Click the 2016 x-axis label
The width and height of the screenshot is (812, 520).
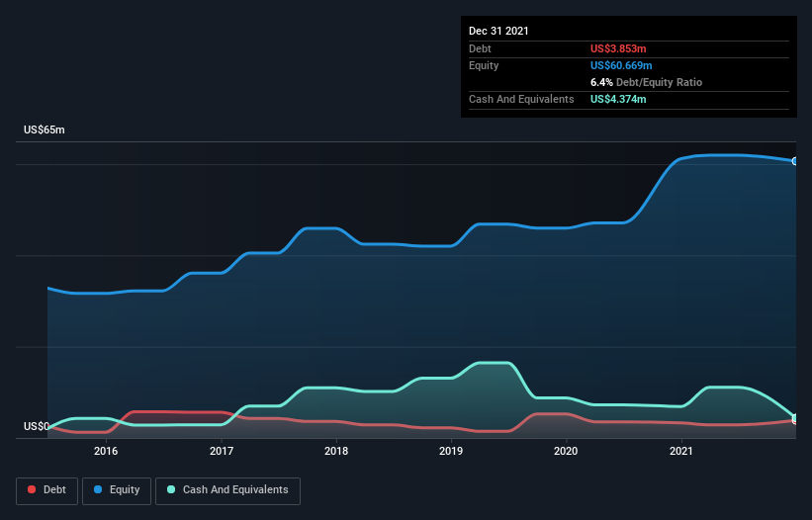(106, 451)
